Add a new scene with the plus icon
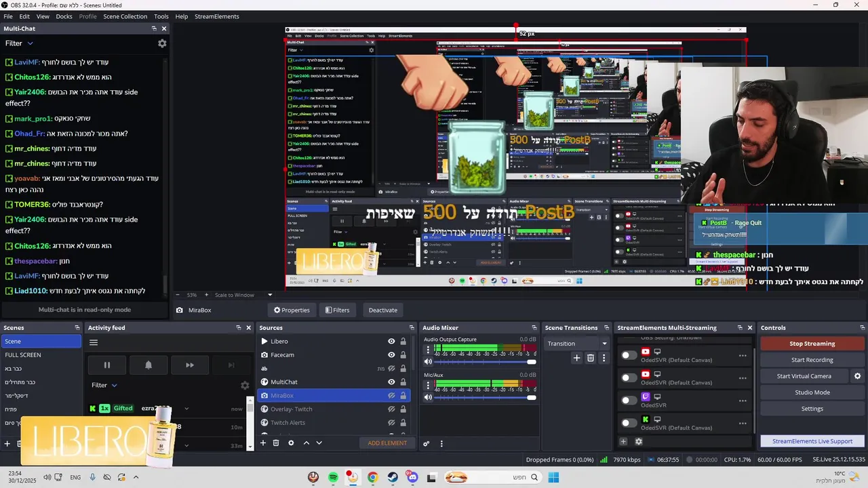Image resolution: width=868 pixels, height=488 pixels. [x=7, y=443]
